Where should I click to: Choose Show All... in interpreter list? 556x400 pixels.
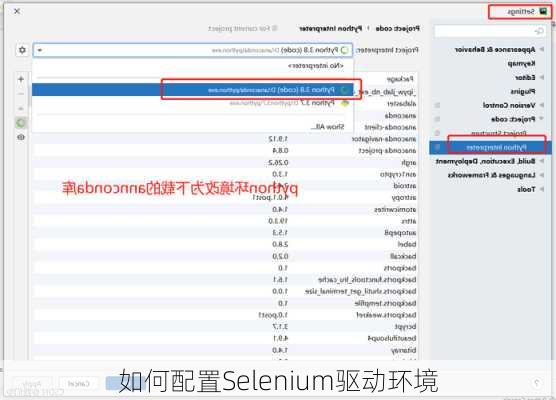pos(193,127)
